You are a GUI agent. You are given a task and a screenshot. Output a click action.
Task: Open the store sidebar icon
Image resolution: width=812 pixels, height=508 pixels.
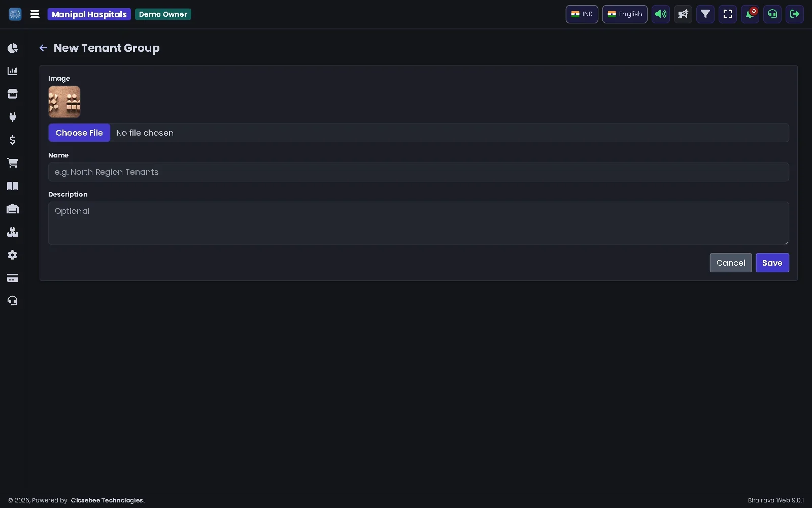click(x=13, y=94)
